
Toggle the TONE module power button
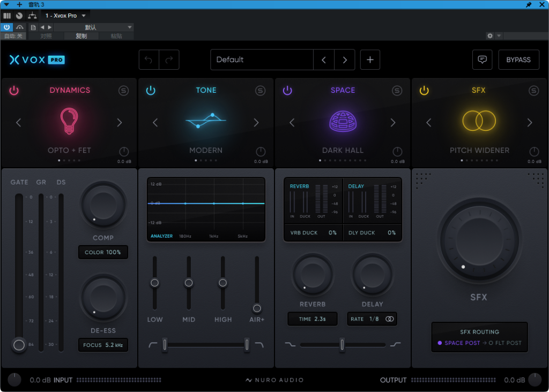coord(151,91)
